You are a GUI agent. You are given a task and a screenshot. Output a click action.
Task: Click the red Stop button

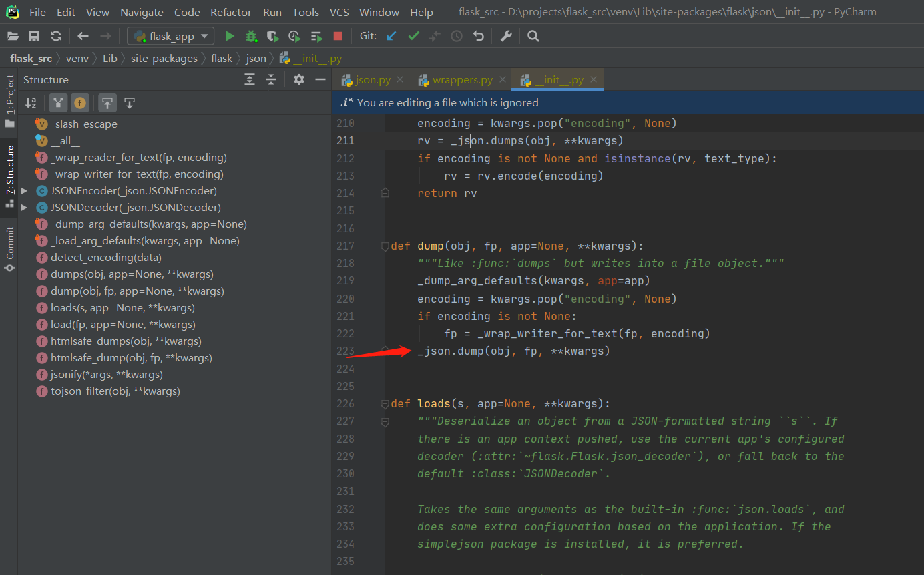[338, 36]
